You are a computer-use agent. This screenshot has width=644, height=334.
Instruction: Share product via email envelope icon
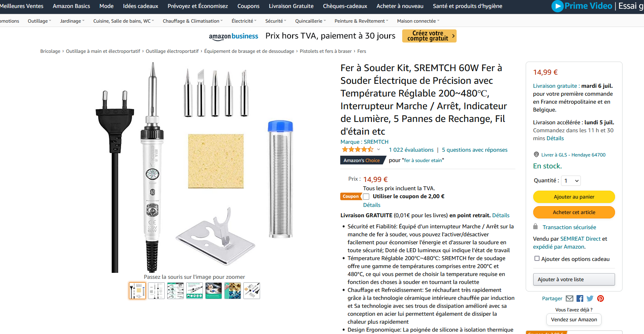tap(569, 299)
